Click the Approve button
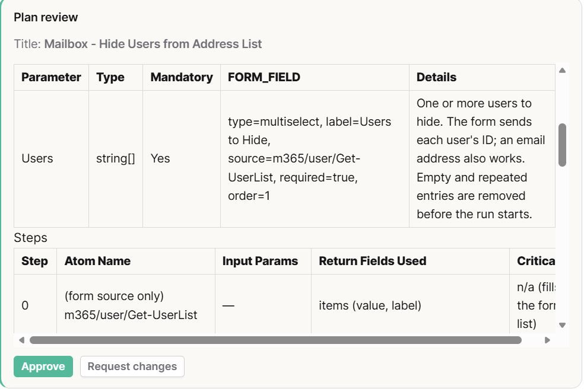The width and height of the screenshot is (584, 392). click(x=43, y=366)
